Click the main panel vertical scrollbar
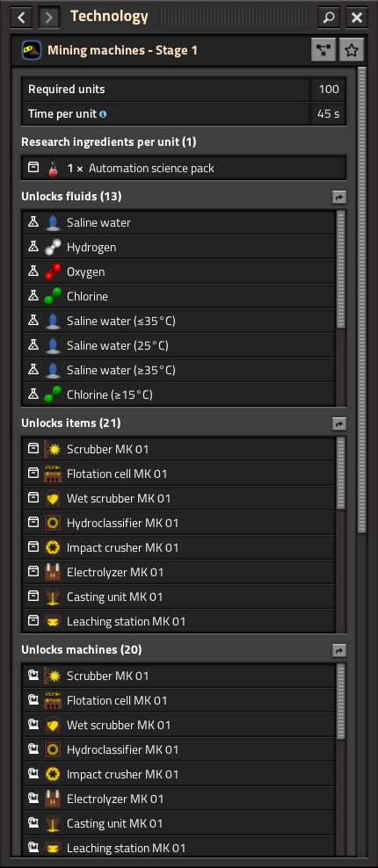 point(362,299)
